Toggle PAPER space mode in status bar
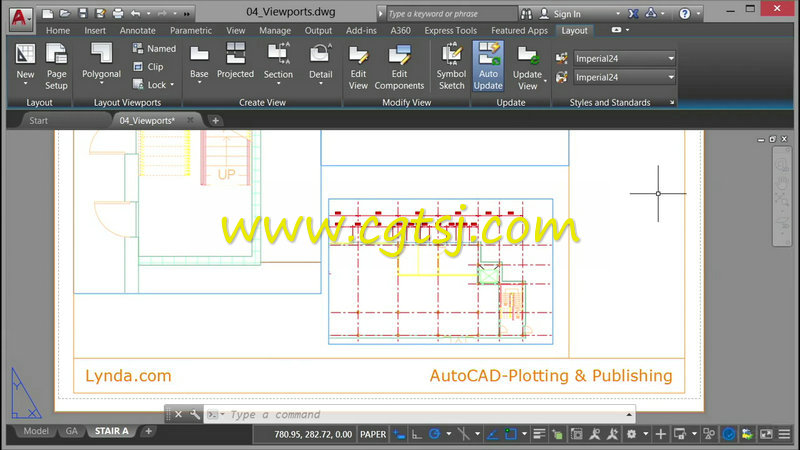800x450 pixels. [x=373, y=434]
